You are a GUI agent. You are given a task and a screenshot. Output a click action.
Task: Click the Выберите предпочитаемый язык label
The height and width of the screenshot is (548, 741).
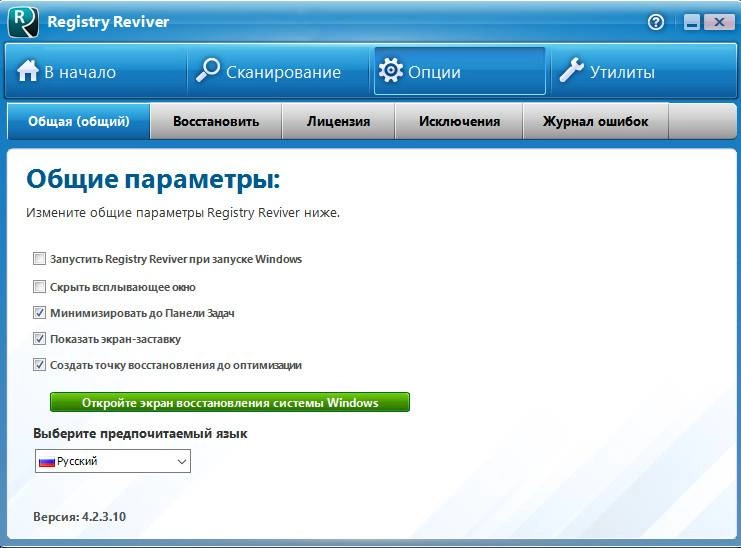(140, 434)
